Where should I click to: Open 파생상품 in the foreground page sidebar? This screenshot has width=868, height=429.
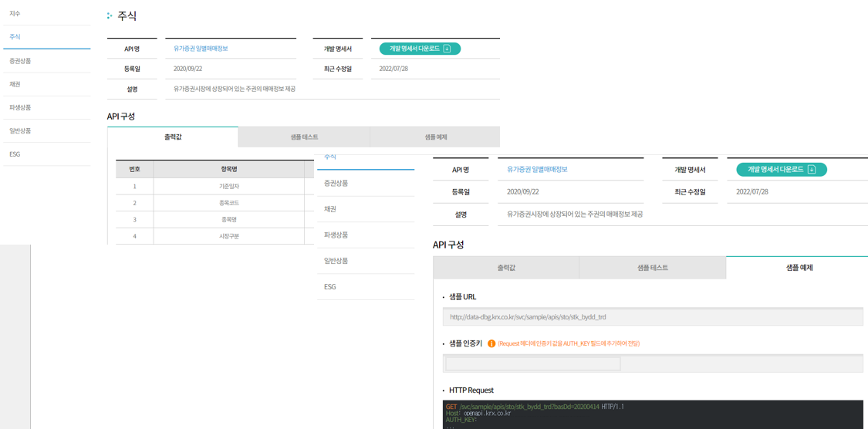point(366,235)
